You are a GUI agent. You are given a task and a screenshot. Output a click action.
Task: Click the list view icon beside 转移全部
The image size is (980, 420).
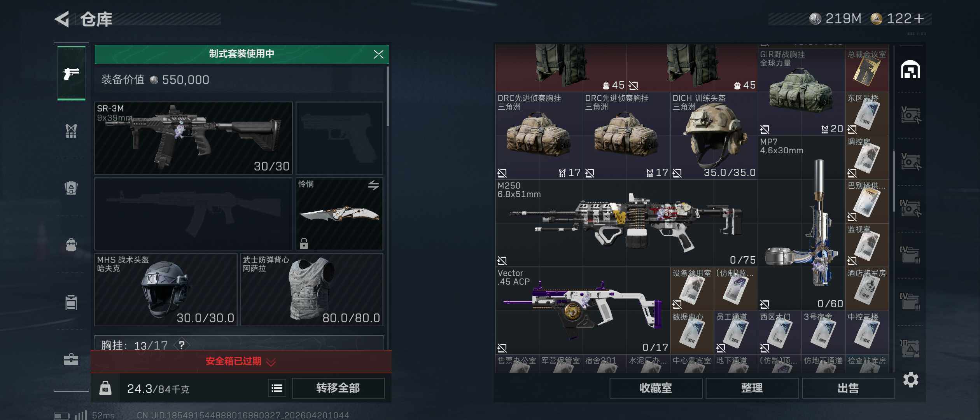(x=277, y=388)
